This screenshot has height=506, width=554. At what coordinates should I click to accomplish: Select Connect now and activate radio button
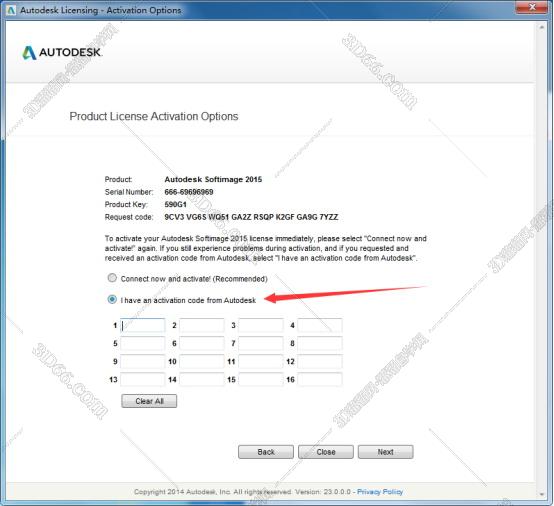[112, 278]
